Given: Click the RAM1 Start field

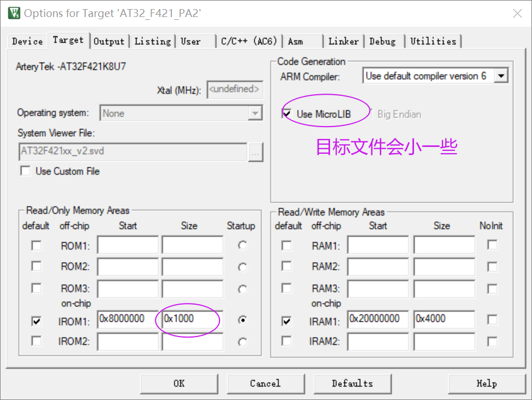Looking at the screenshot, I should (378, 245).
